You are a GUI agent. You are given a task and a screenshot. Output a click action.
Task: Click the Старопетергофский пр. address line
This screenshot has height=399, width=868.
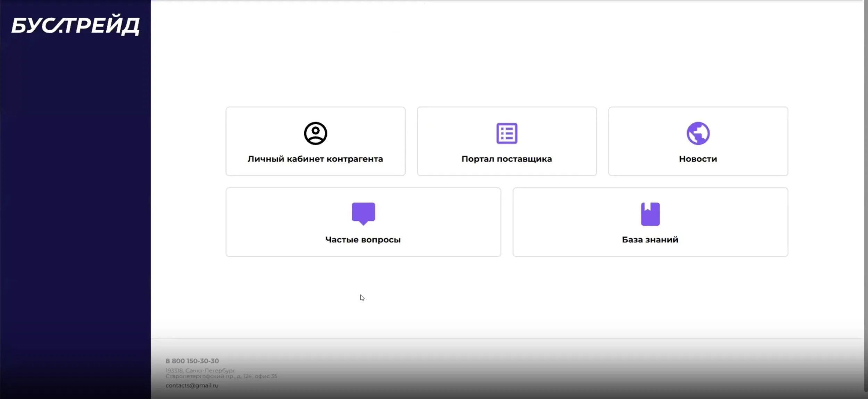pos(221,376)
